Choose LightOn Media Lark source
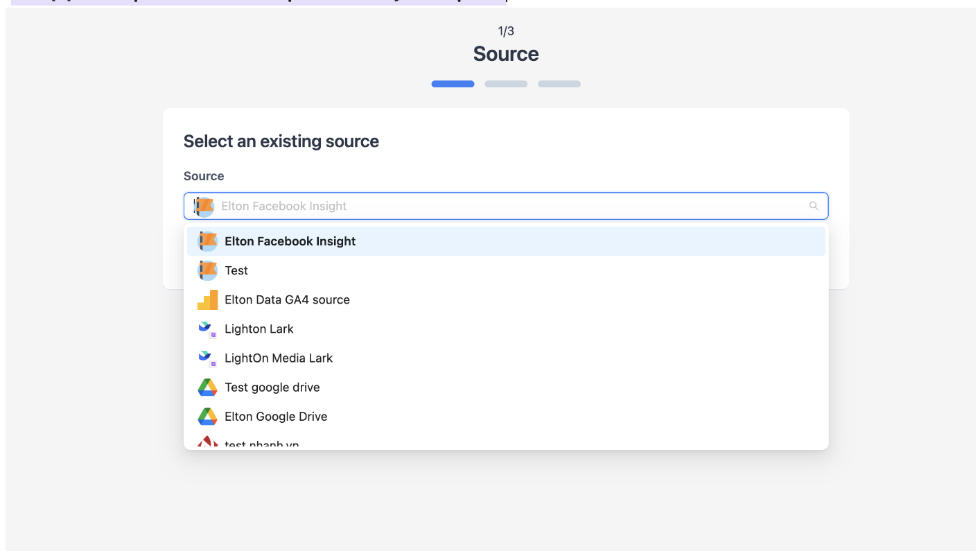The height and width of the screenshot is (556, 980). pyautogui.click(x=279, y=358)
